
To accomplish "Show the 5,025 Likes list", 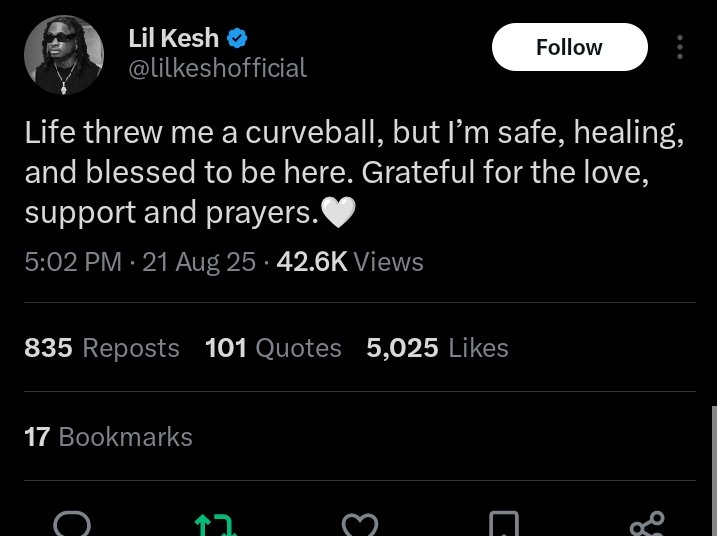I will tap(437, 348).
